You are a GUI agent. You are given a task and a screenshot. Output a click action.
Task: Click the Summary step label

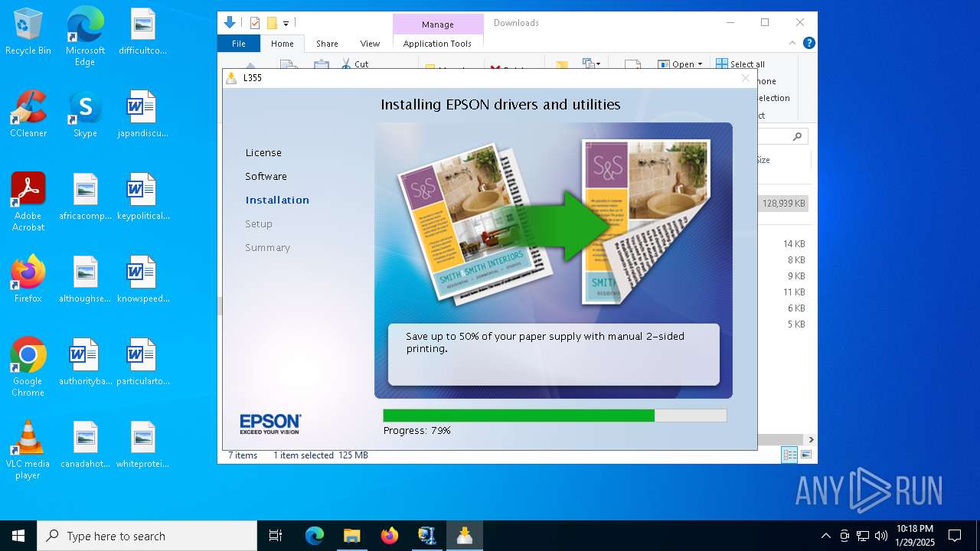coord(267,248)
